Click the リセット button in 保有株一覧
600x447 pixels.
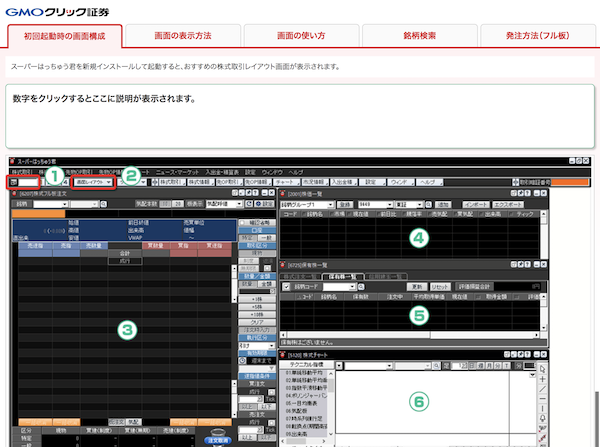[x=440, y=287]
